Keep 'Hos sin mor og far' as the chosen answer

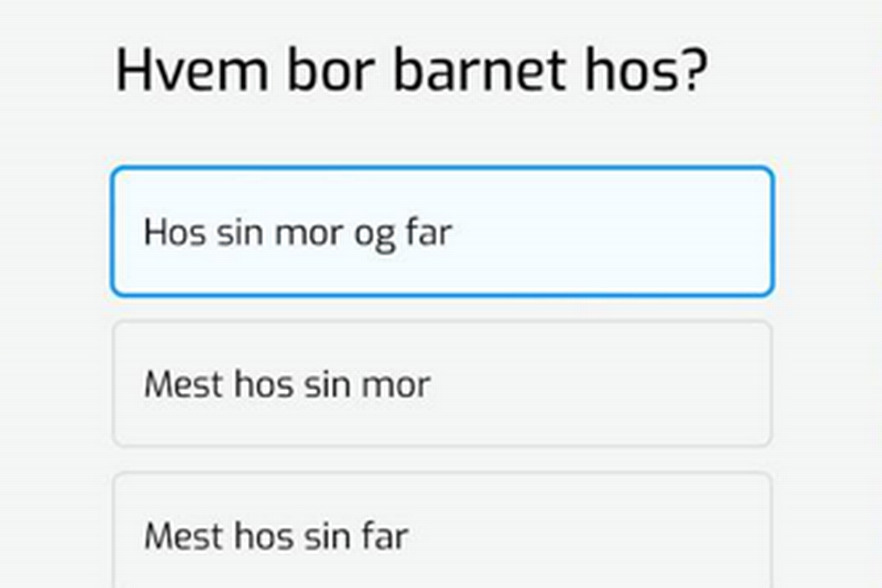pos(442,231)
